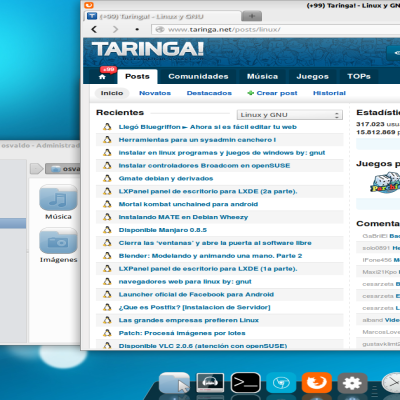Click the Crear post link
Screen dimensions: 400x400
click(277, 93)
